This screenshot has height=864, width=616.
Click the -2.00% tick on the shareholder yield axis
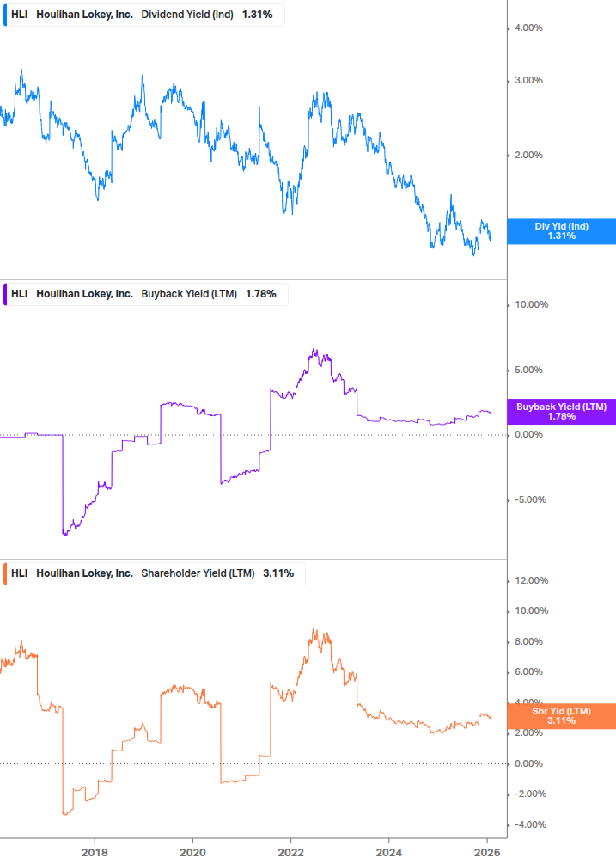click(x=531, y=794)
